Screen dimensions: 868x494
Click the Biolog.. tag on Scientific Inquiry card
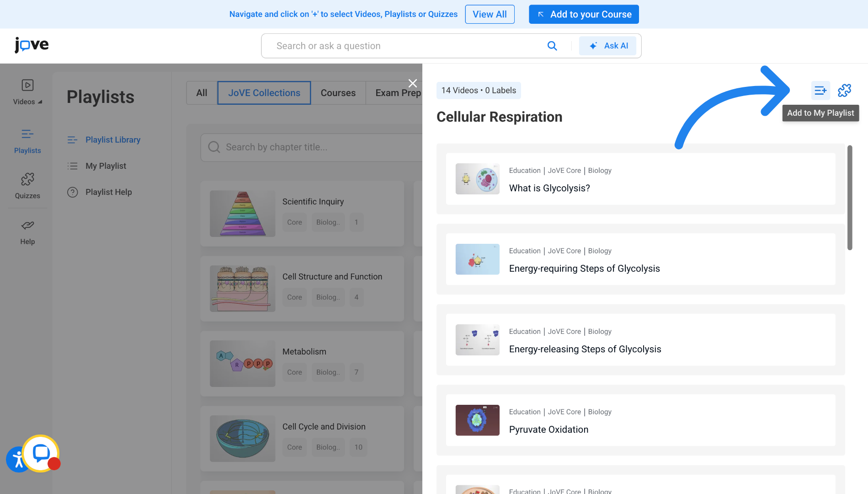click(328, 222)
